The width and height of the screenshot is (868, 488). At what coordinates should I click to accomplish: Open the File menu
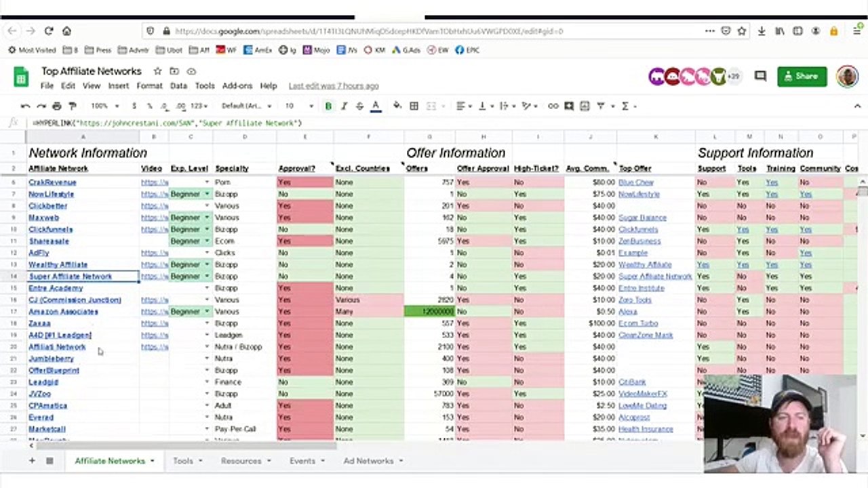(x=47, y=86)
